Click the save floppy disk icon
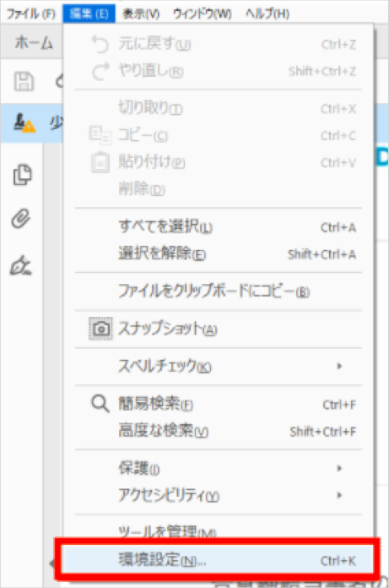Viewport: 389px width, 588px height. tap(24, 81)
